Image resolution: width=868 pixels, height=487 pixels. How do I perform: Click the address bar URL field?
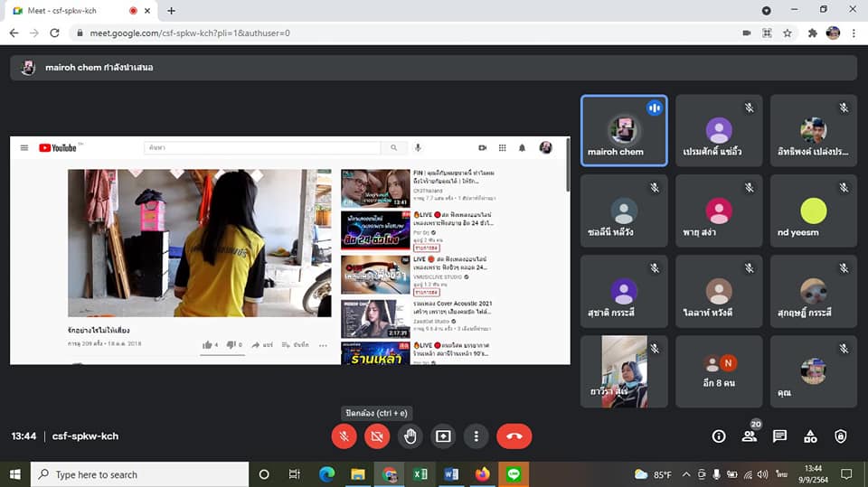(x=404, y=33)
